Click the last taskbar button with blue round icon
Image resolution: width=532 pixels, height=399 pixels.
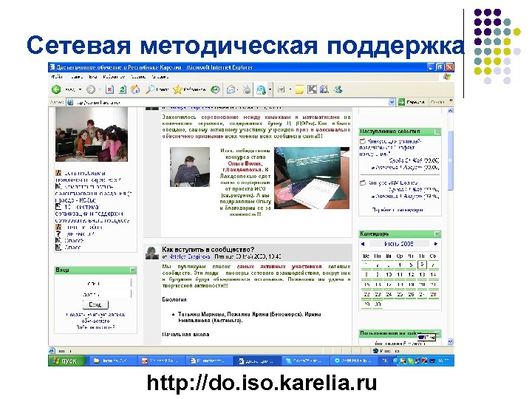pyautogui.click(x=353, y=361)
